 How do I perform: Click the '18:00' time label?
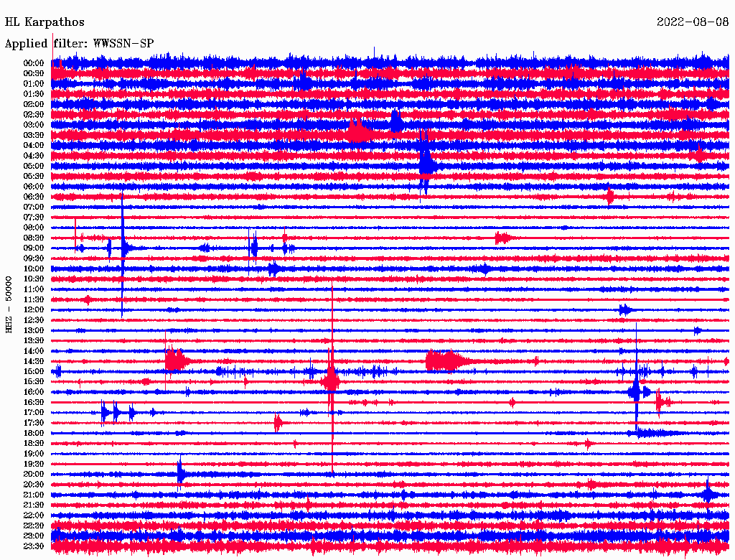34,434
